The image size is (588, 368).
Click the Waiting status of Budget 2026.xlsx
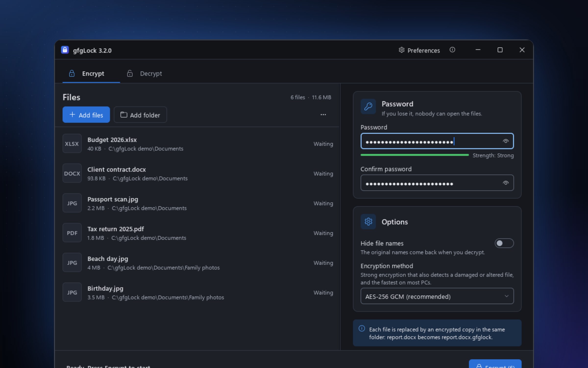(x=323, y=144)
